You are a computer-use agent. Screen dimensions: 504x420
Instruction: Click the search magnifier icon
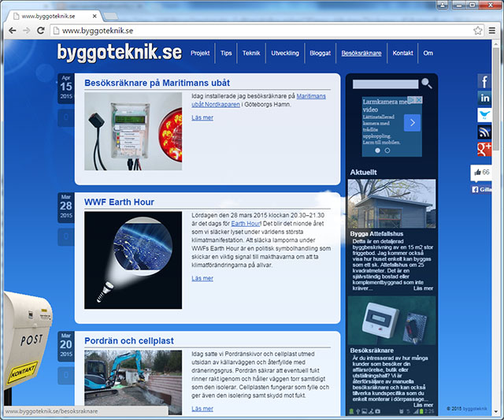click(x=427, y=84)
